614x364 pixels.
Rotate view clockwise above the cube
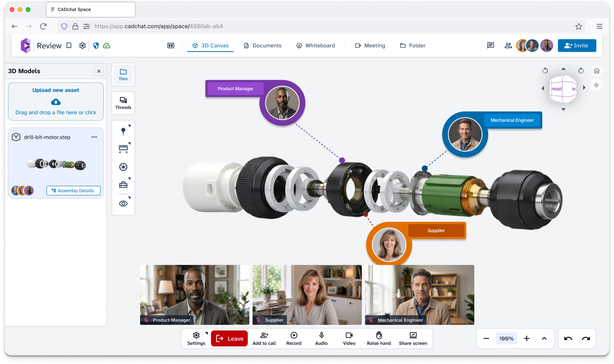tap(581, 71)
